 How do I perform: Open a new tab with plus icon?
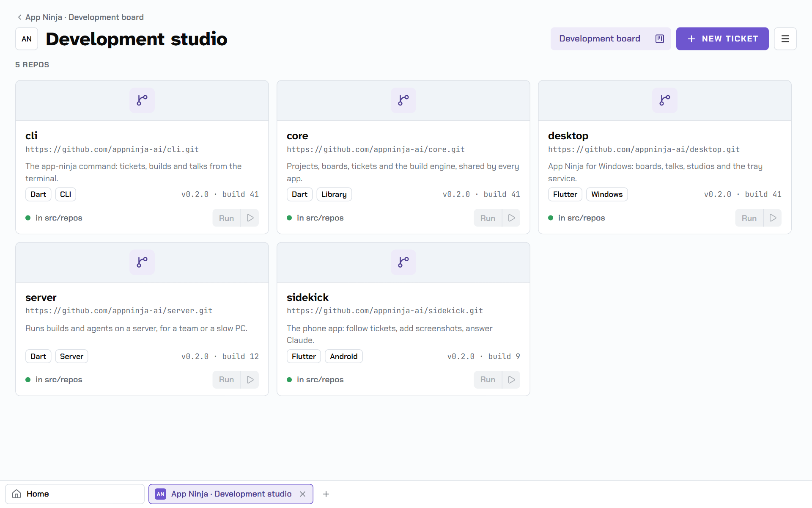pyautogui.click(x=326, y=494)
